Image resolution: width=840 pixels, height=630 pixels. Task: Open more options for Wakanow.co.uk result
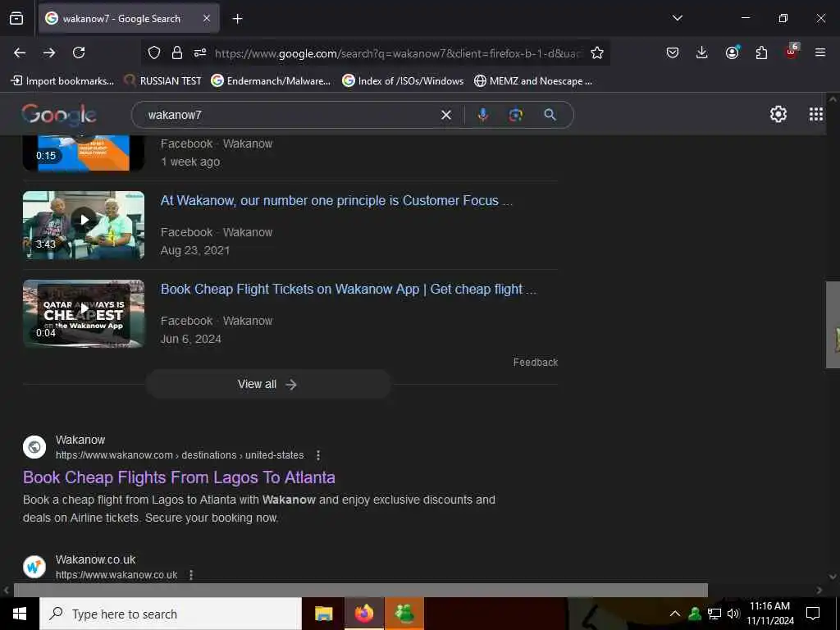coord(191,575)
